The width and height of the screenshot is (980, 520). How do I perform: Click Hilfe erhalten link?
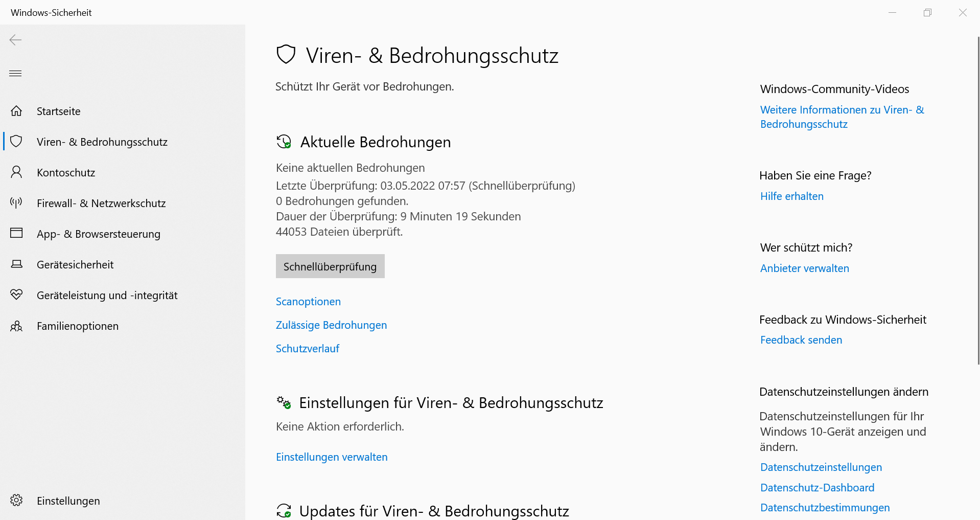pos(791,196)
